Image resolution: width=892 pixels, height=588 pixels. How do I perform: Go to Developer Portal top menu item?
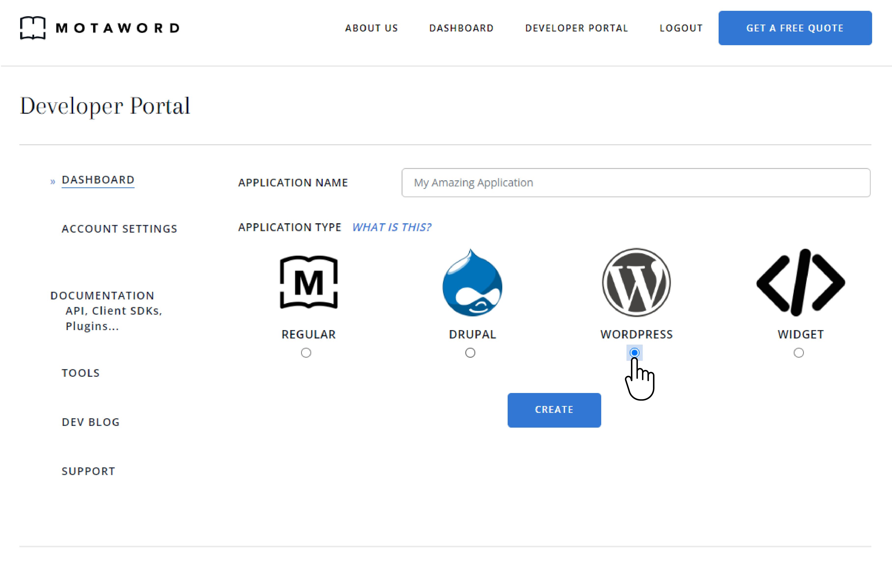[576, 28]
